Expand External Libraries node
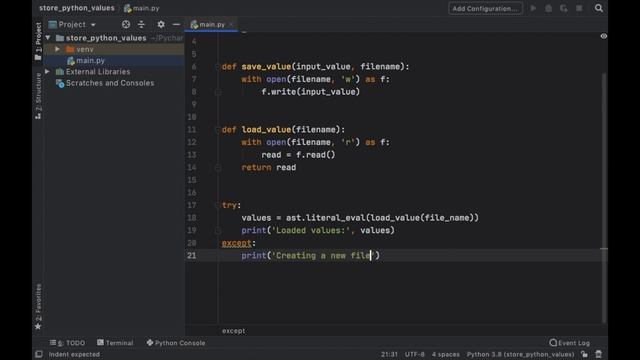The width and height of the screenshot is (640, 360). (48, 71)
